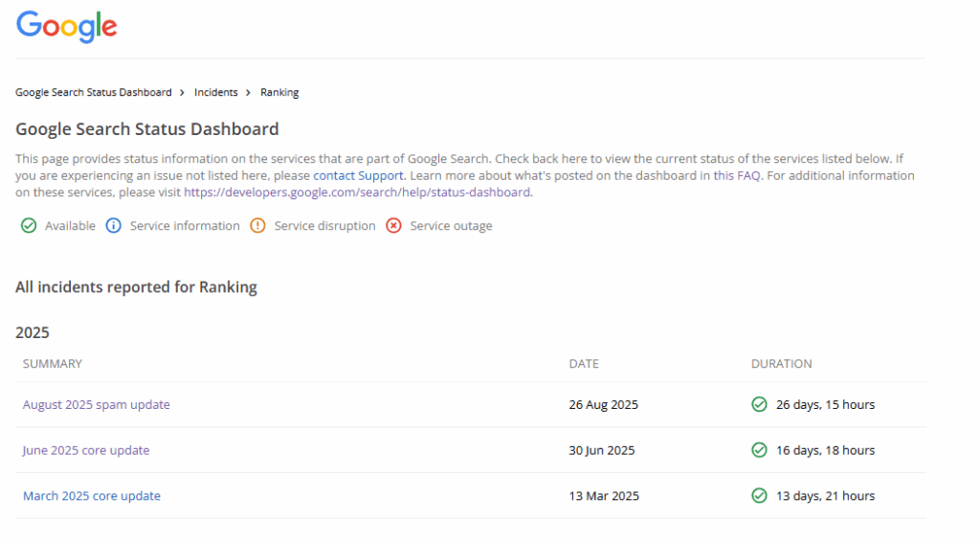The width and height of the screenshot is (980, 543).
Task: Open Google Search Status Dashboard breadcrumb
Action: click(94, 93)
